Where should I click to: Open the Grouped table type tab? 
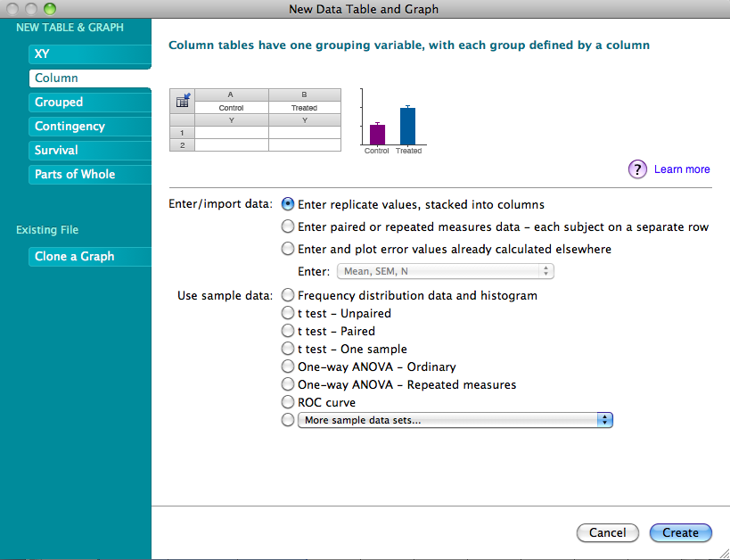[89, 103]
